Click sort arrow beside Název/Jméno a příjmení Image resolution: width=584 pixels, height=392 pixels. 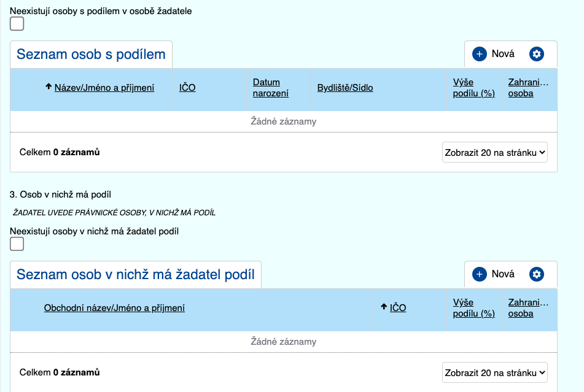pyautogui.click(x=49, y=87)
